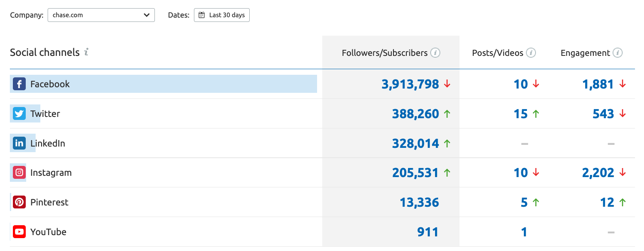Select the Twitter channel name

(45, 113)
